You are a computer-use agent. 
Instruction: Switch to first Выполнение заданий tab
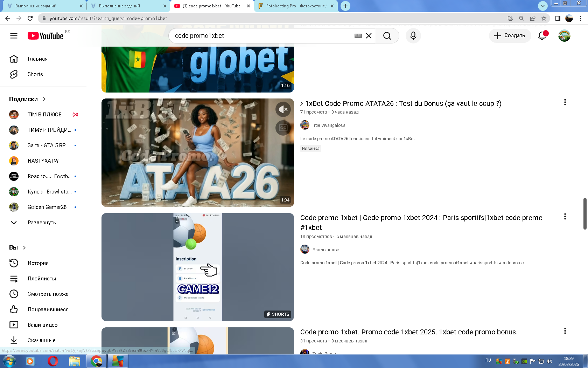(45, 6)
